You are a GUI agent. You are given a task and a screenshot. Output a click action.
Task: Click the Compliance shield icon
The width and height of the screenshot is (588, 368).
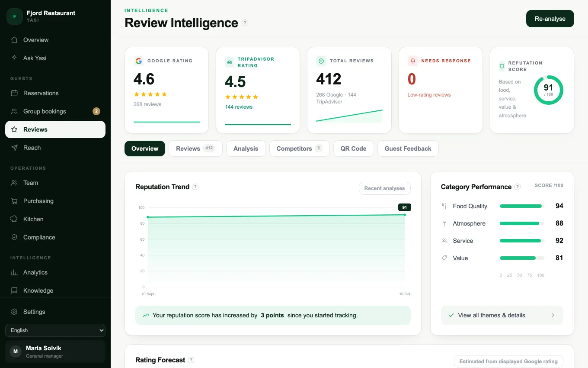pyautogui.click(x=14, y=237)
